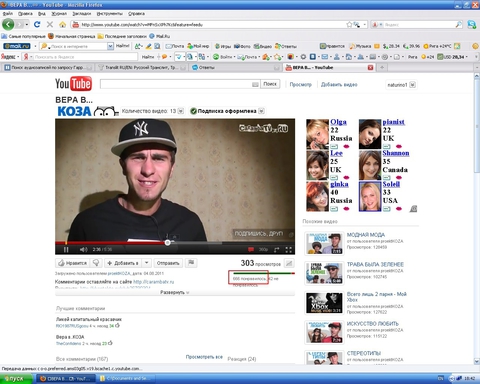Open the Firefox bookmarks menu in menu bar

[x=82, y=14]
